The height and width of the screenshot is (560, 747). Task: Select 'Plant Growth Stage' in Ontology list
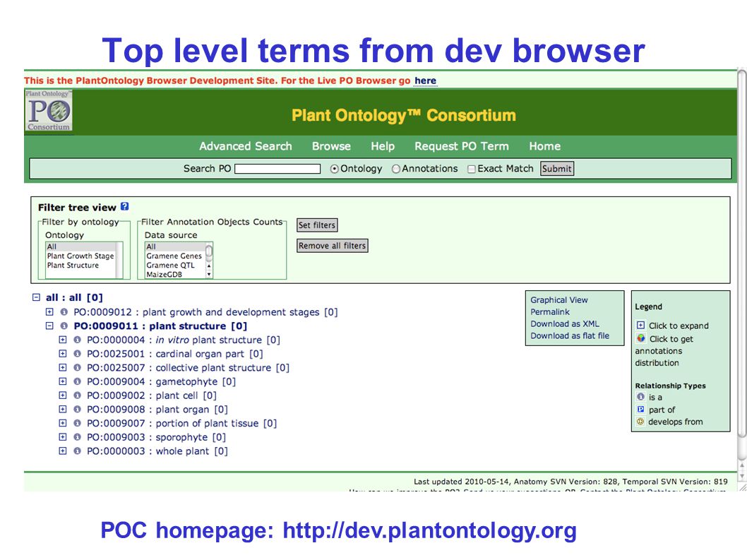tap(80, 256)
